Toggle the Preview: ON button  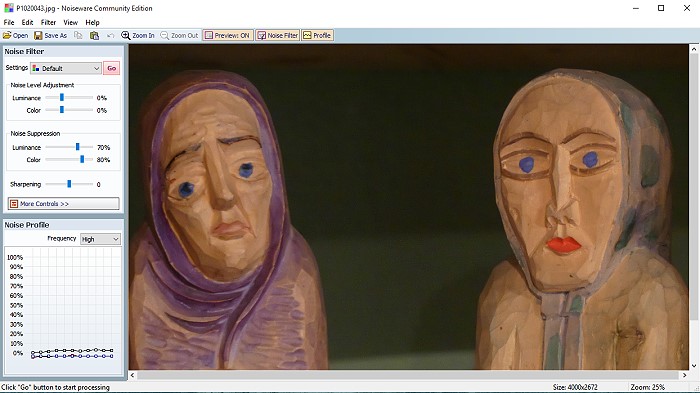tap(228, 35)
